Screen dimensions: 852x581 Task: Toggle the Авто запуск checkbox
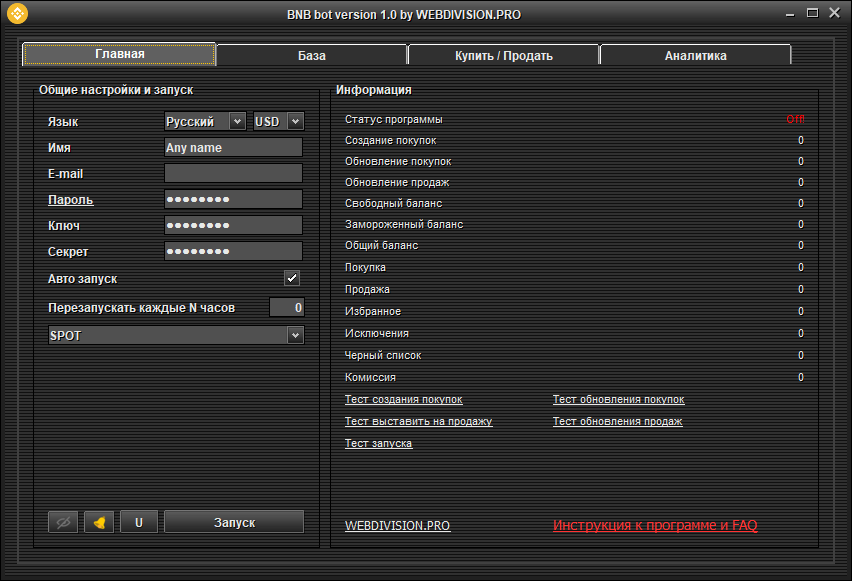(x=292, y=279)
